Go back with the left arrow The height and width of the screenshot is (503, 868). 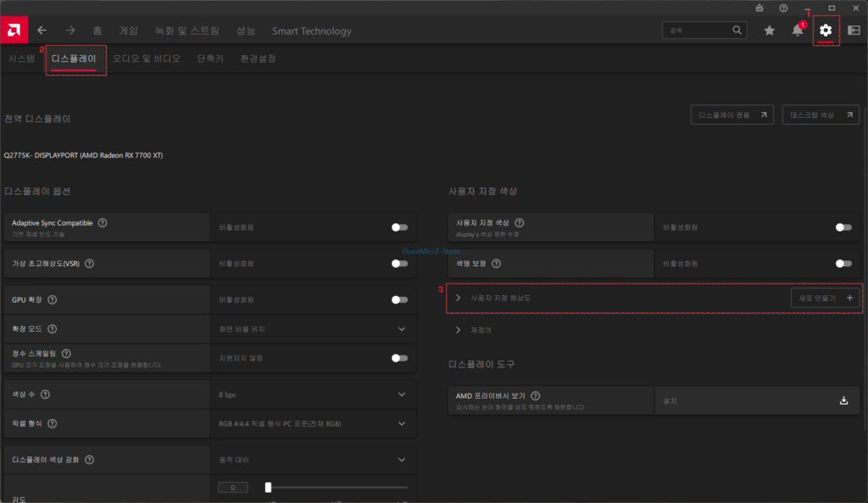pos(42,31)
